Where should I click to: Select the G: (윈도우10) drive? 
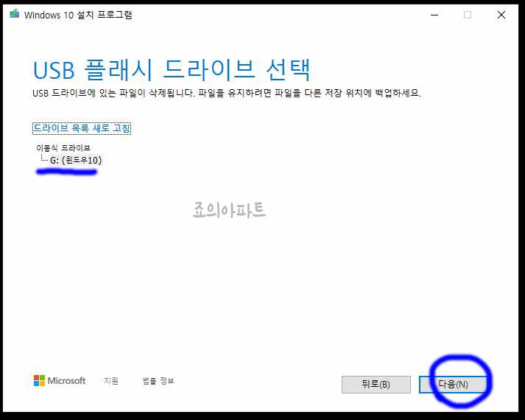[x=76, y=160]
